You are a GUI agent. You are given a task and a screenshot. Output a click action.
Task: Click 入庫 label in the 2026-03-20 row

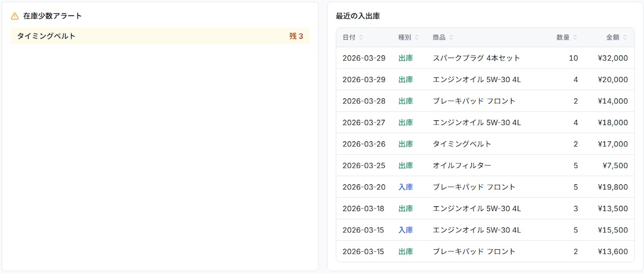[405, 187]
